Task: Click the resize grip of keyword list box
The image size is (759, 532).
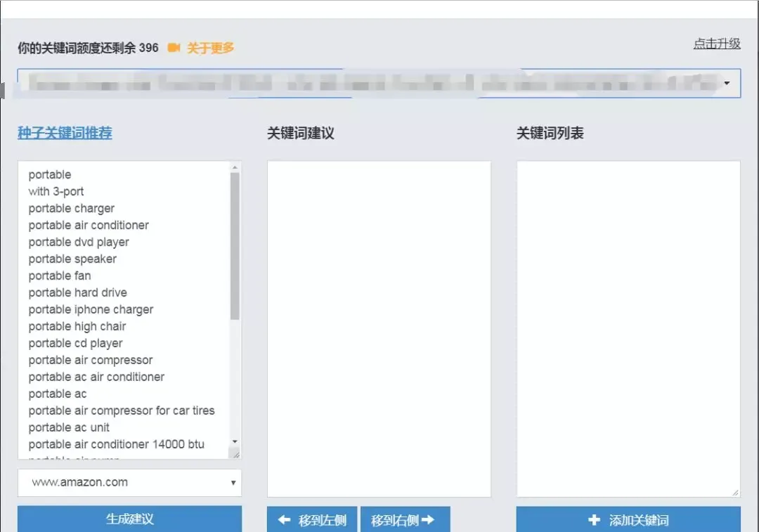Action: tap(735, 493)
